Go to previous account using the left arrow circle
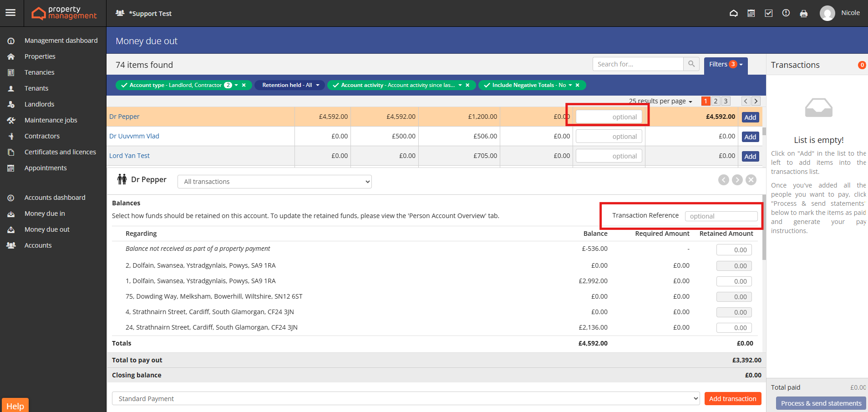The height and width of the screenshot is (412, 868). tap(724, 180)
